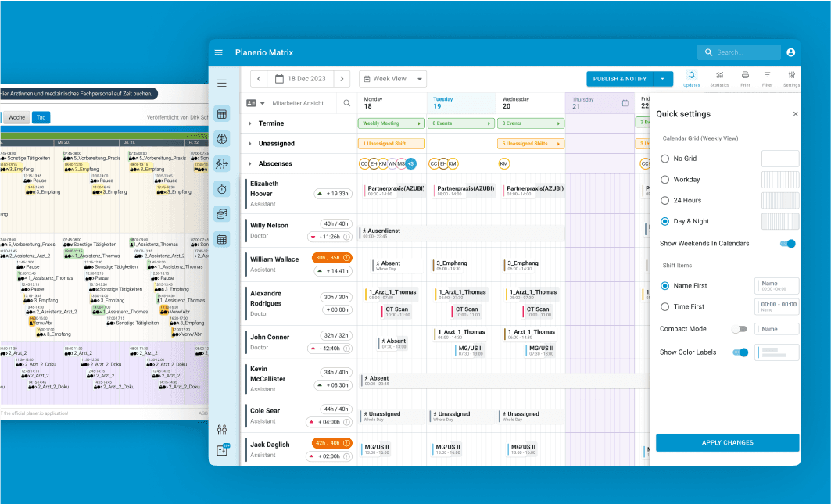Select the Workday grid radio option
Image resolution: width=831 pixels, height=504 pixels.
coord(664,180)
